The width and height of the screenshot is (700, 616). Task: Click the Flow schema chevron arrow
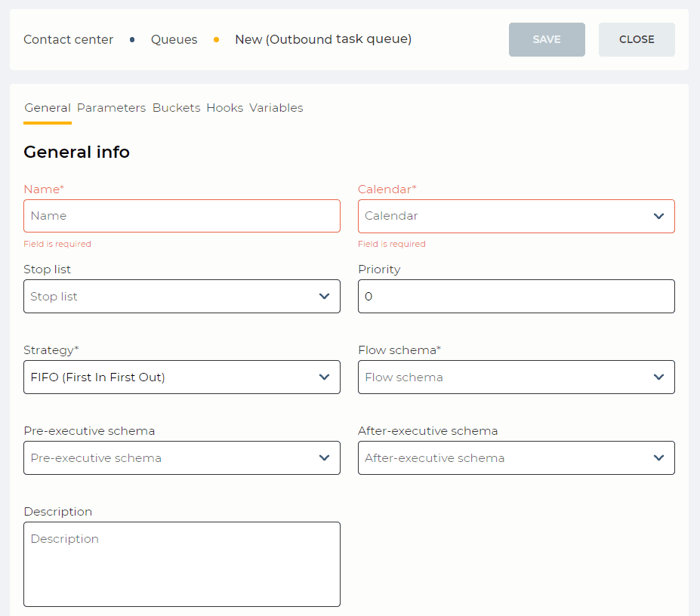pyautogui.click(x=658, y=377)
